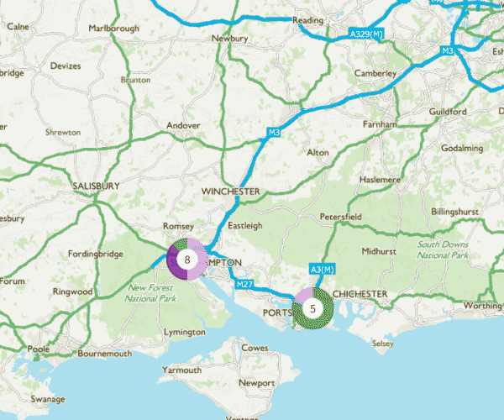This screenshot has height=420, width=504.
Task: Click the Newport label on Isle of Wight
Action: 257,383
